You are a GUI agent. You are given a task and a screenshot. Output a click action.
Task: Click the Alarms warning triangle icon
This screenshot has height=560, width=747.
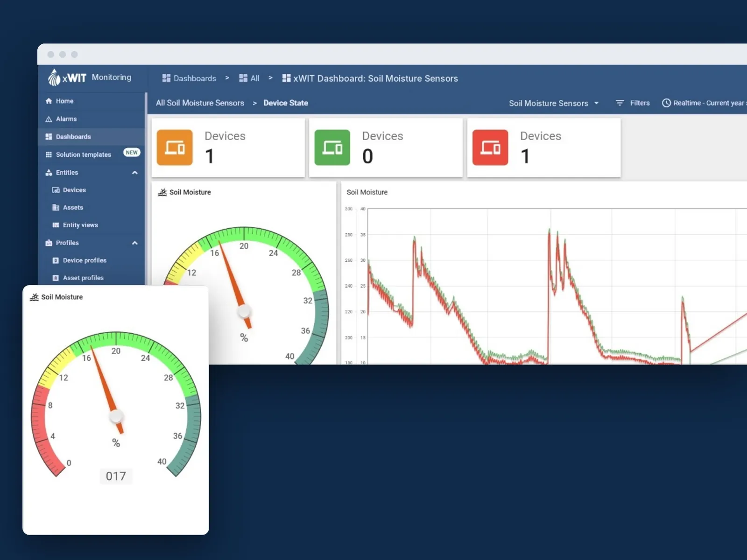[x=49, y=119]
